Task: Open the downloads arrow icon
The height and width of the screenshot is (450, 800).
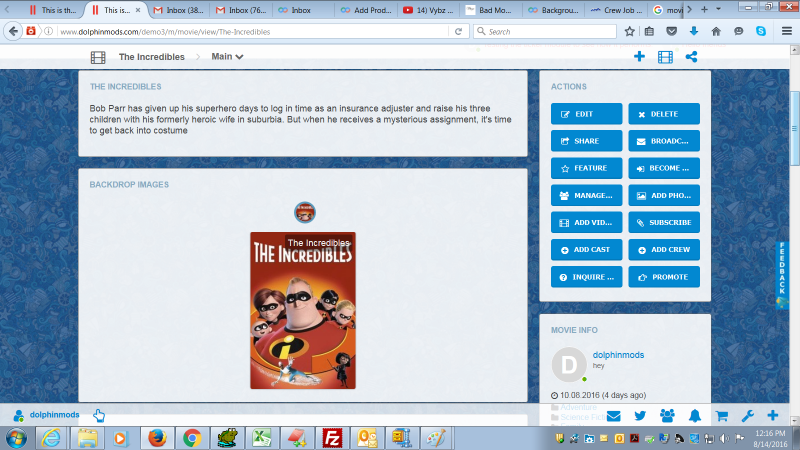Action: [693, 31]
